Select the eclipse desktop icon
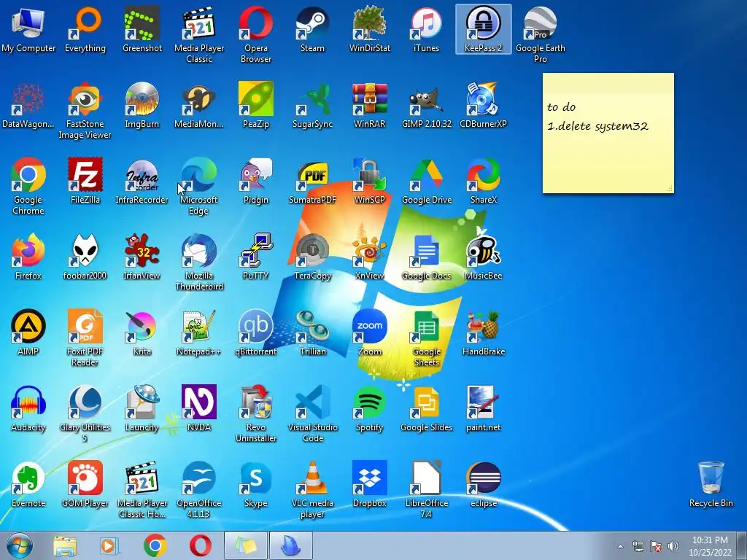 (x=483, y=484)
